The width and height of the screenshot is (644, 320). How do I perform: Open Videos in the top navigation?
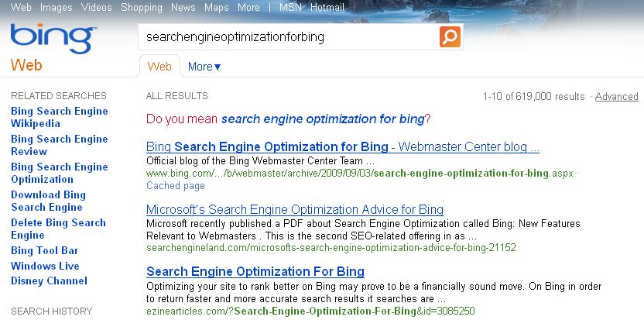(97, 8)
